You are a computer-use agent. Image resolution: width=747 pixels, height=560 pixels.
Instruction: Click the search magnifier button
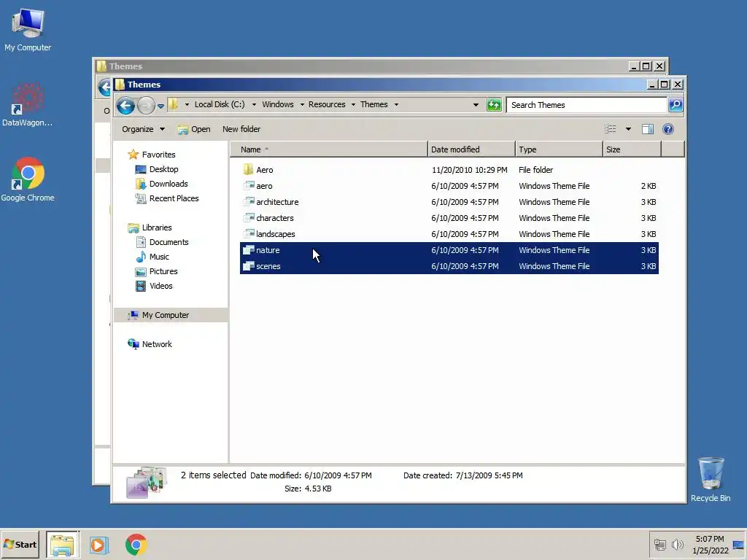coord(676,105)
